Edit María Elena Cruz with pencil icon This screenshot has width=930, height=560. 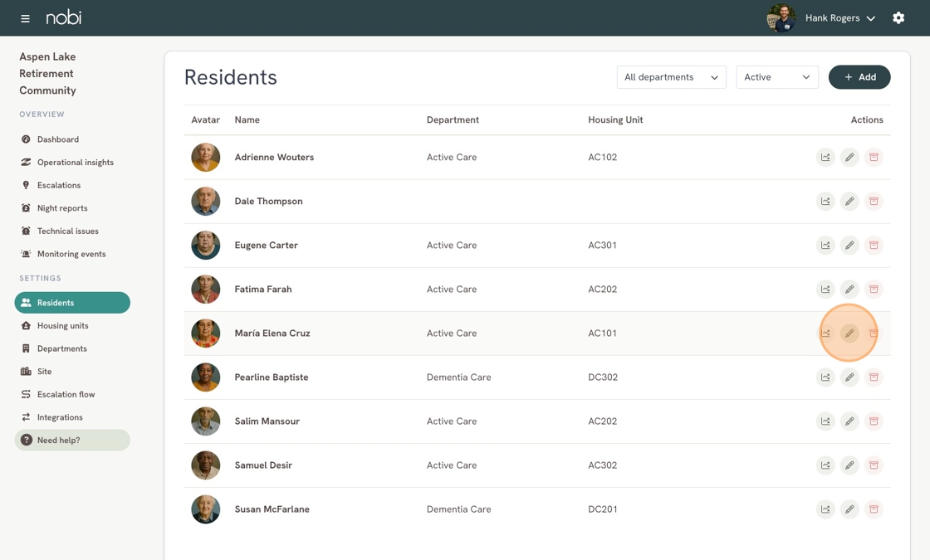coord(849,333)
